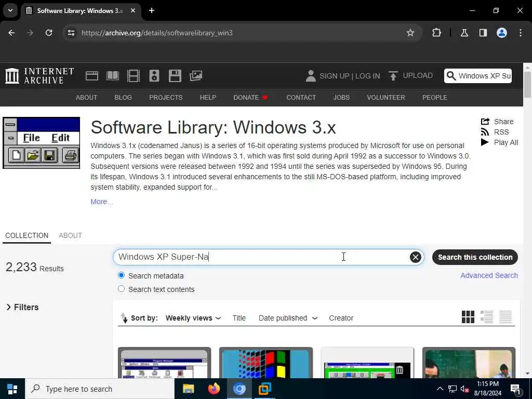Viewport: 532px width, 399px height.
Task: Open the Images media icon
Action: click(x=196, y=76)
